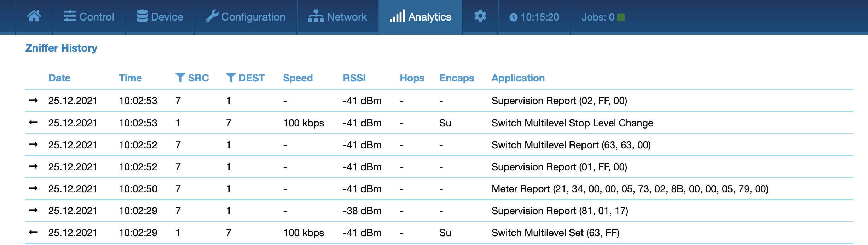Click left arrow on Stop Level Change row
This screenshot has width=868, height=245.
pos(33,122)
